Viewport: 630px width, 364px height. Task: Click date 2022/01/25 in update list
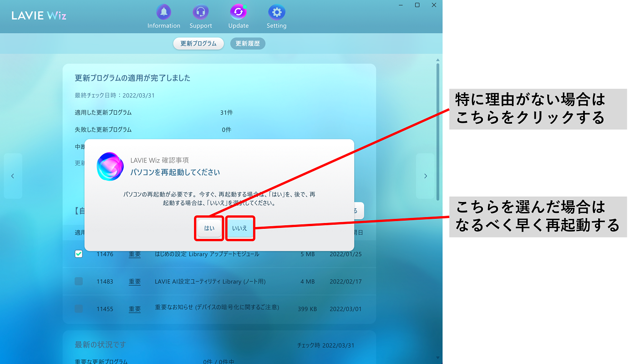click(345, 254)
